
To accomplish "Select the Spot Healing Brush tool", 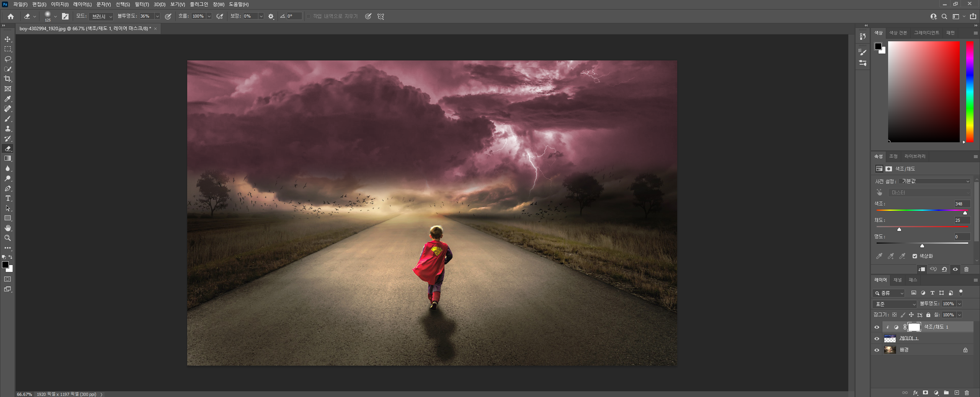I will pos(8,109).
